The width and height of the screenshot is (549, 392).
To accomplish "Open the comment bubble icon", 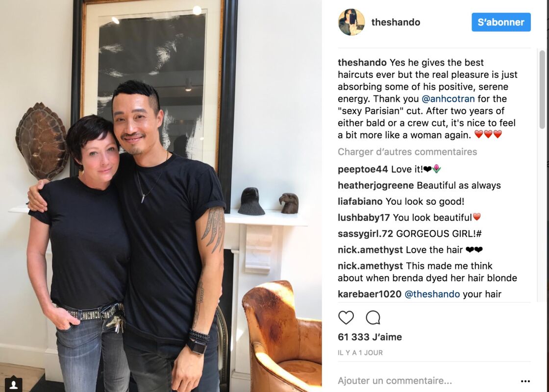I will pos(373,318).
